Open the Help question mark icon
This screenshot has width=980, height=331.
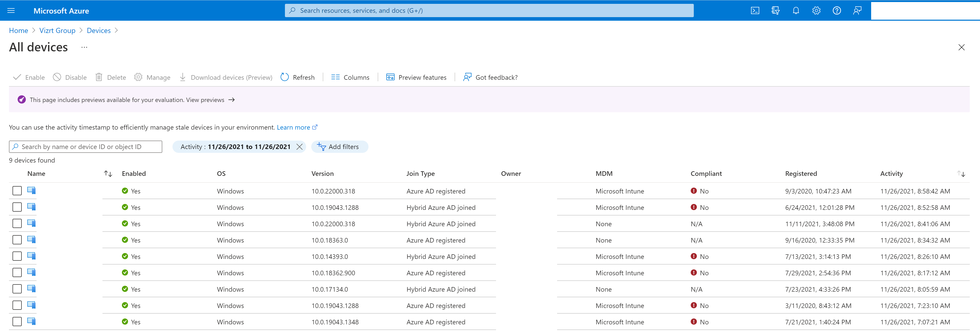click(837, 11)
